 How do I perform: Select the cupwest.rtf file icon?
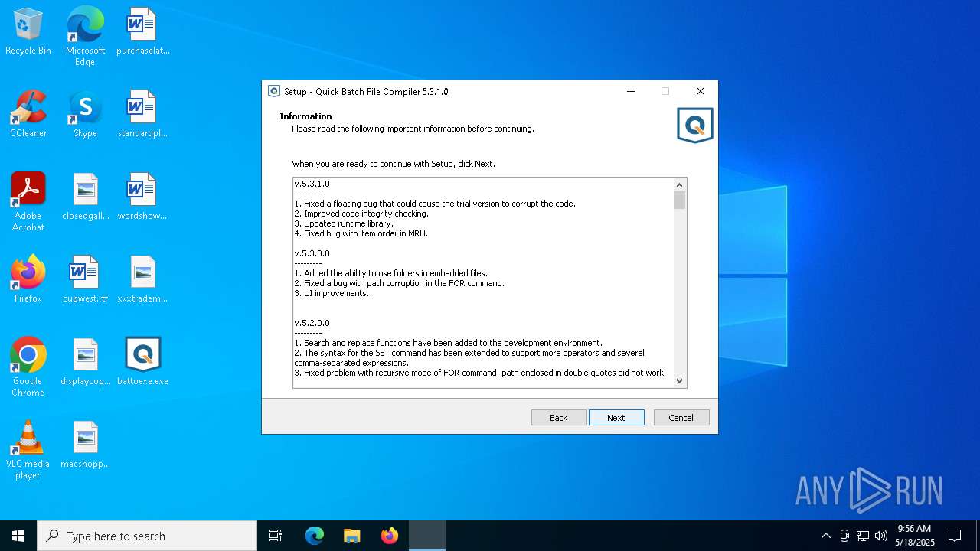pos(85,280)
